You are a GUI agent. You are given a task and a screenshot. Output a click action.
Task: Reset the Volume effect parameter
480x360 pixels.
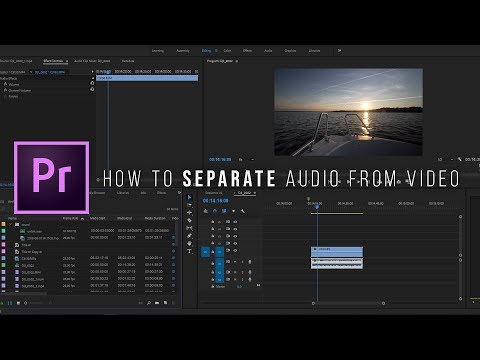pos(92,83)
